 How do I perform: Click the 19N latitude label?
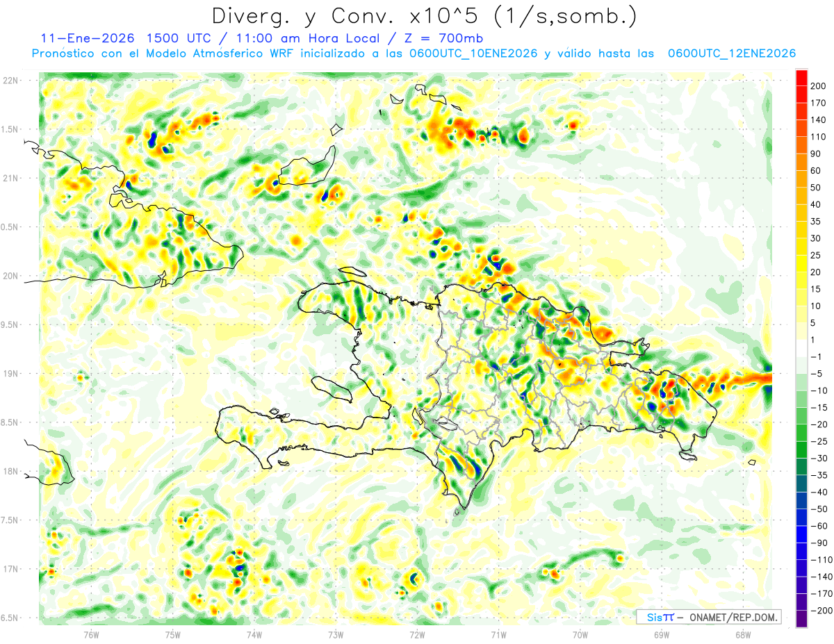(10, 373)
